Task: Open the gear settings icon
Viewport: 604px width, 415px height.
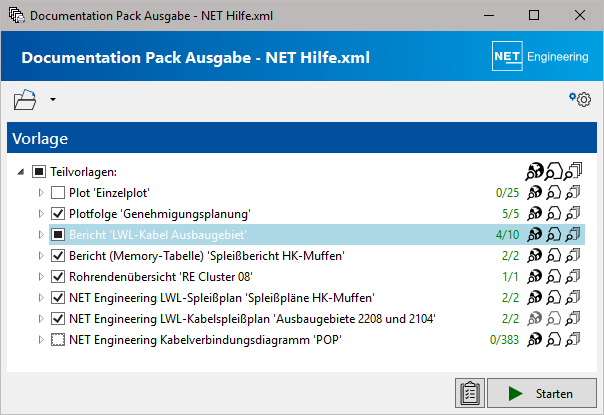Action: (x=580, y=99)
